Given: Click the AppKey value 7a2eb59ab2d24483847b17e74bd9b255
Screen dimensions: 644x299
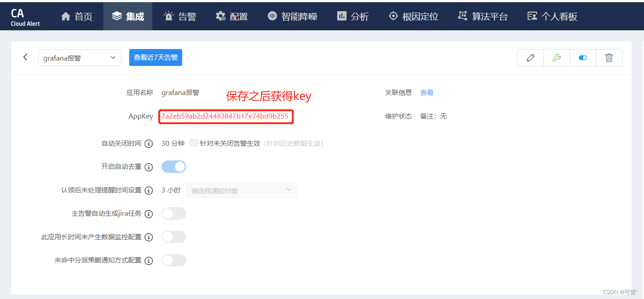Looking at the screenshot, I should tap(225, 116).
